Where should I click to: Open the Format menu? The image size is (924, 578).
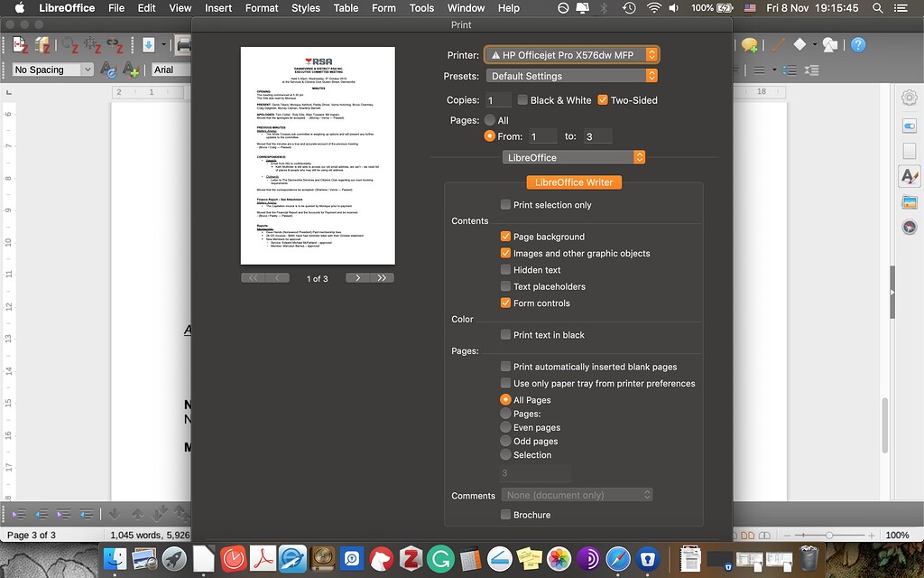pyautogui.click(x=262, y=8)
